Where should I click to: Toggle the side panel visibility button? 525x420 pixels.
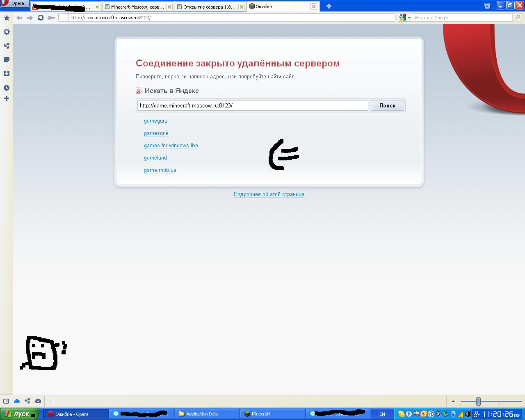tap(6, 401)
